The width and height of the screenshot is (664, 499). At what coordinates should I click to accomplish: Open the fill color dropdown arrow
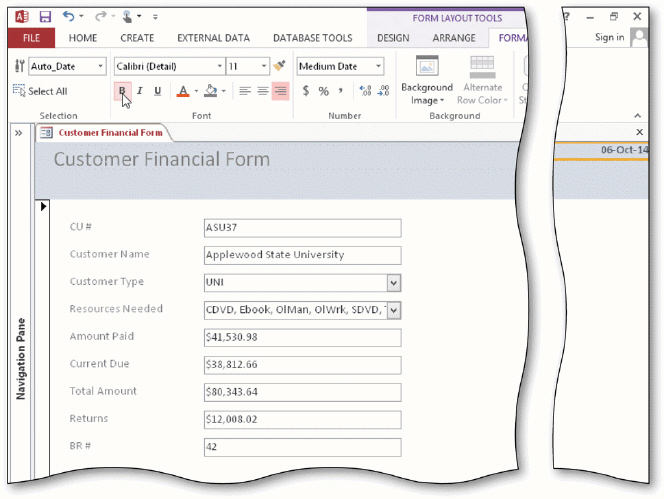[x=224, y=91]
